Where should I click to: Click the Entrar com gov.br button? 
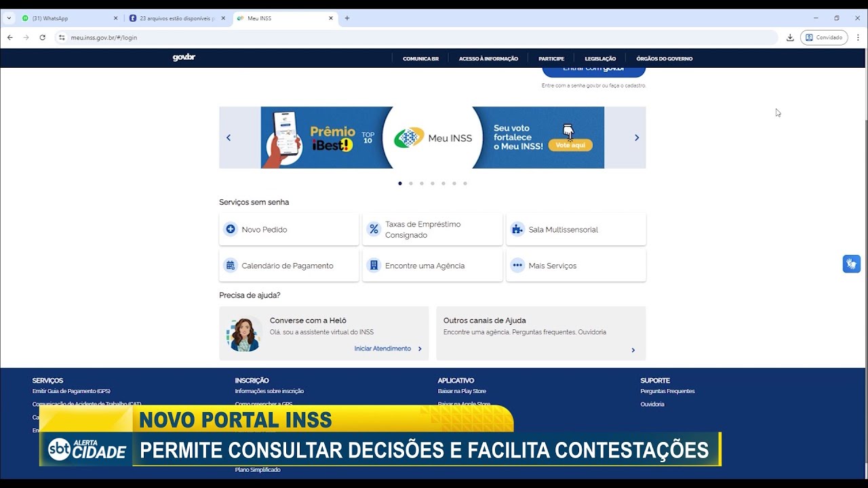(593, 71)
